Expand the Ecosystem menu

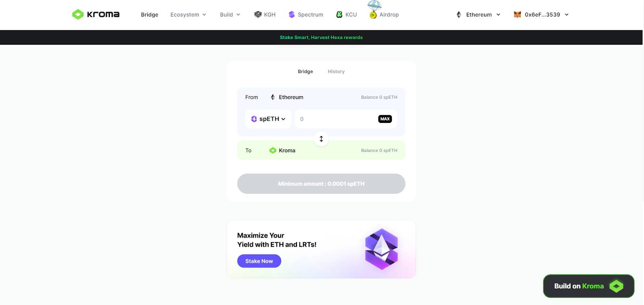[x=188, y=15]
